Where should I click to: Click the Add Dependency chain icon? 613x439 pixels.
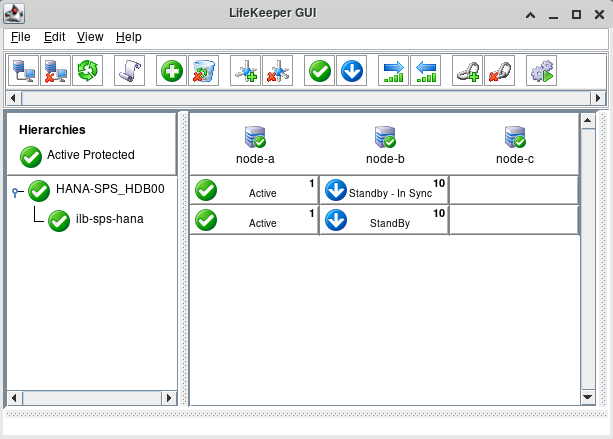pos(468,71)
